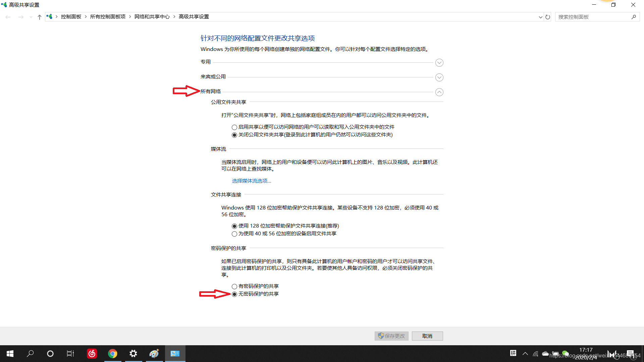Open Task View in the taskbar
The width and height of the screenshot is (644, 362).
click(70, 354)
